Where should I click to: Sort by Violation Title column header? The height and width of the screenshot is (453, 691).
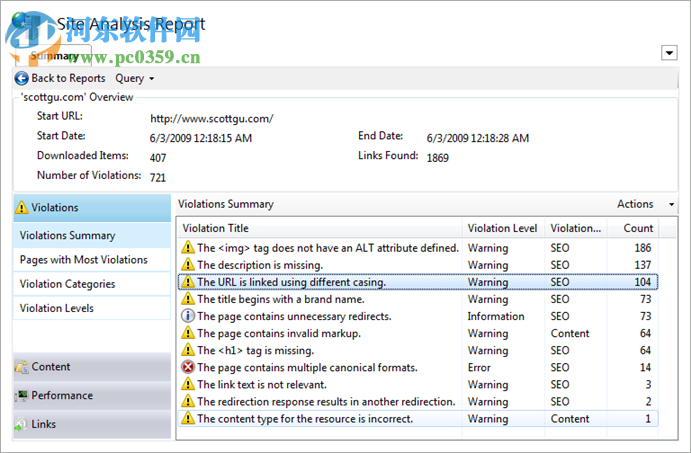click(x=320, y=228)
